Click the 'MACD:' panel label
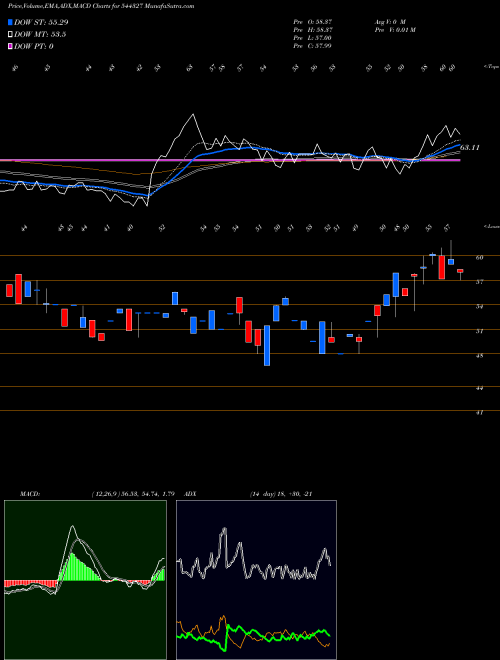 [29, 494]
